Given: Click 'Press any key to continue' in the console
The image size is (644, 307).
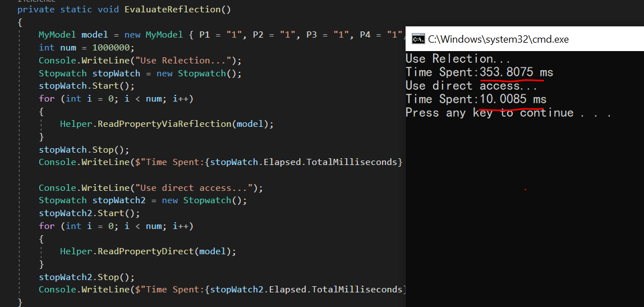Looking at the screenshot, I should [x=508, y=113].
